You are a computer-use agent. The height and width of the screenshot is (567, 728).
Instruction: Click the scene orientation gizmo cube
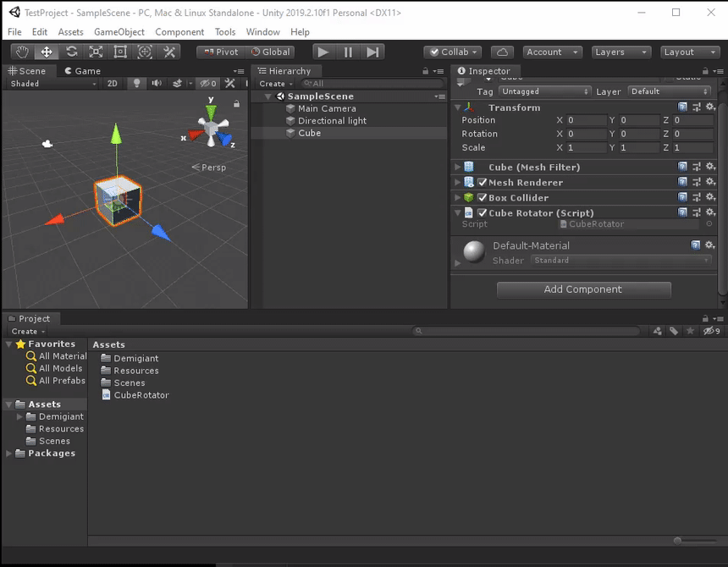pyautogui.click(x=211, y=127)
